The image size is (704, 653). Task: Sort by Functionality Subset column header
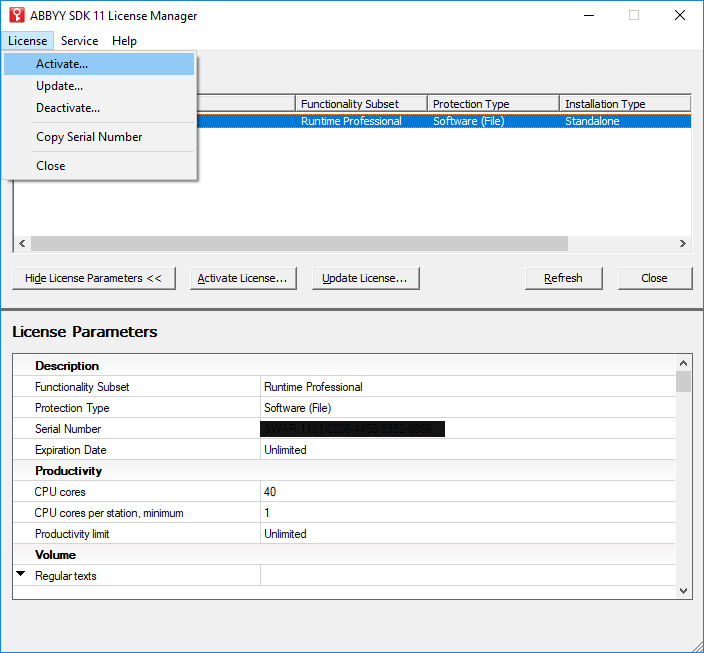pos(361,104)
